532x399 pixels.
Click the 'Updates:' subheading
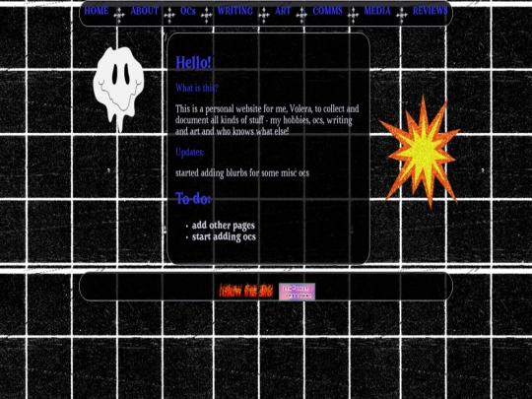pos(190,152)
